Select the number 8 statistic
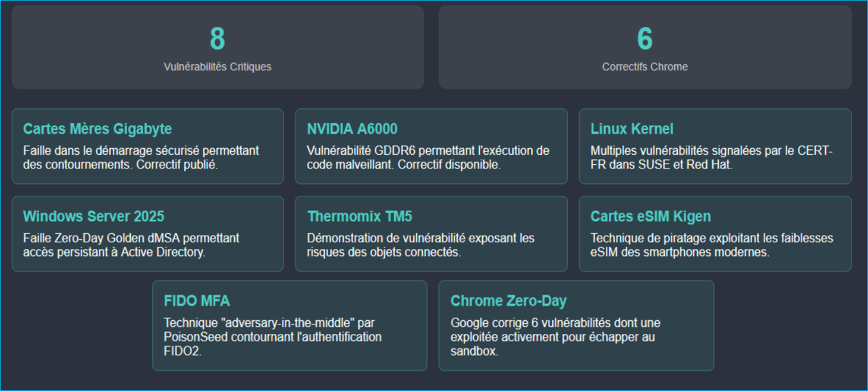Screen dimensions: 868x391 click(x=218, y=39)
